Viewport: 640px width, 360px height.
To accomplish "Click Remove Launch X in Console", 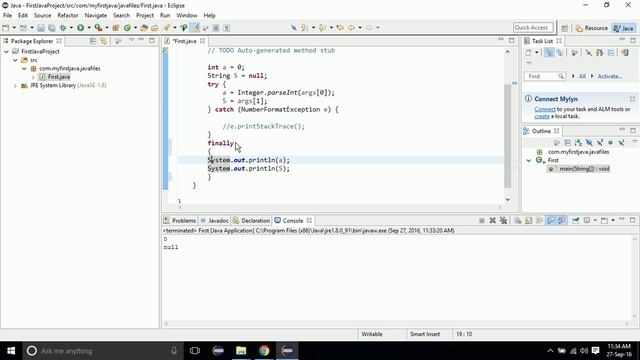I will pos(493,220).
